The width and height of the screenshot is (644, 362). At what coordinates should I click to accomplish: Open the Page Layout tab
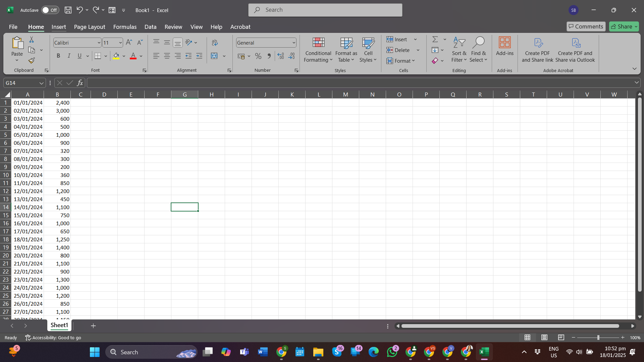pyautogui.click(x=89, y=27)
